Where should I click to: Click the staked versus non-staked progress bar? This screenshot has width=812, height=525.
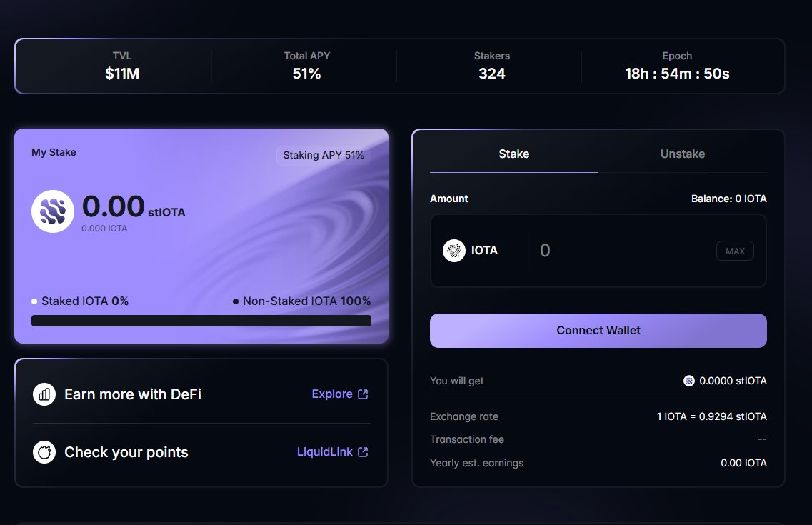coord(201,321)
